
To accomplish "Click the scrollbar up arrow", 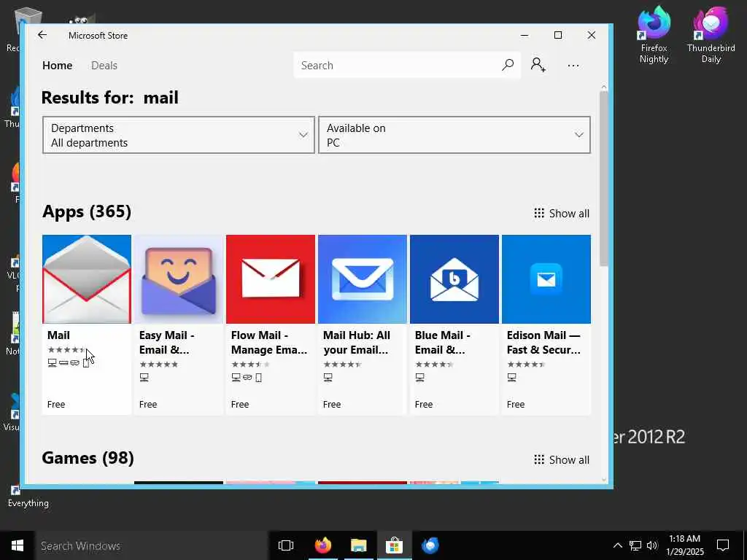I will click(x=603, y=87).
